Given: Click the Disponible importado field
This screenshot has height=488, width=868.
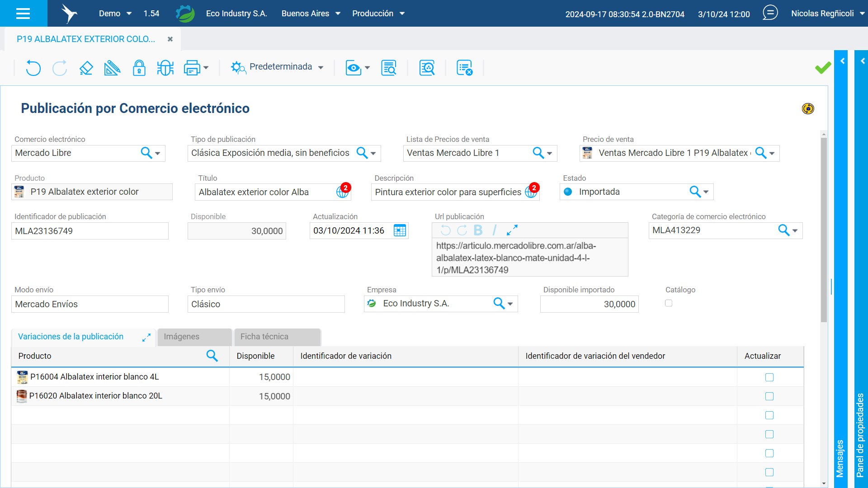Looking at the screenshot, I should coord(589,304).
